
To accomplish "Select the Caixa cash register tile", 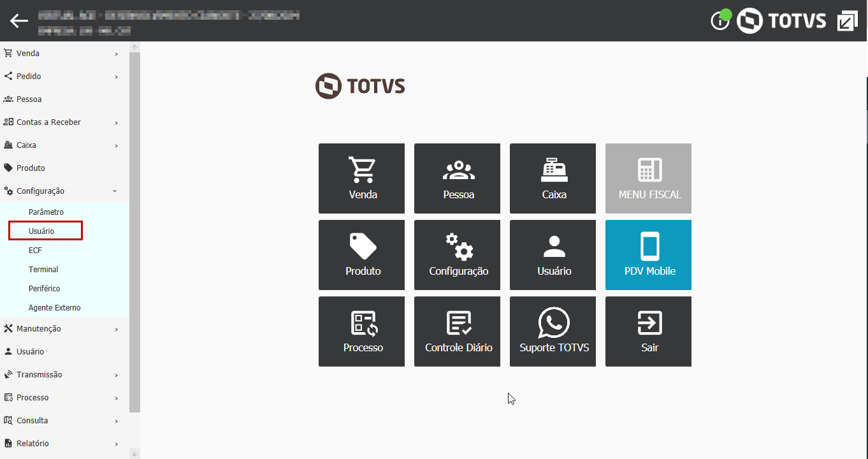I will [553, 178].
